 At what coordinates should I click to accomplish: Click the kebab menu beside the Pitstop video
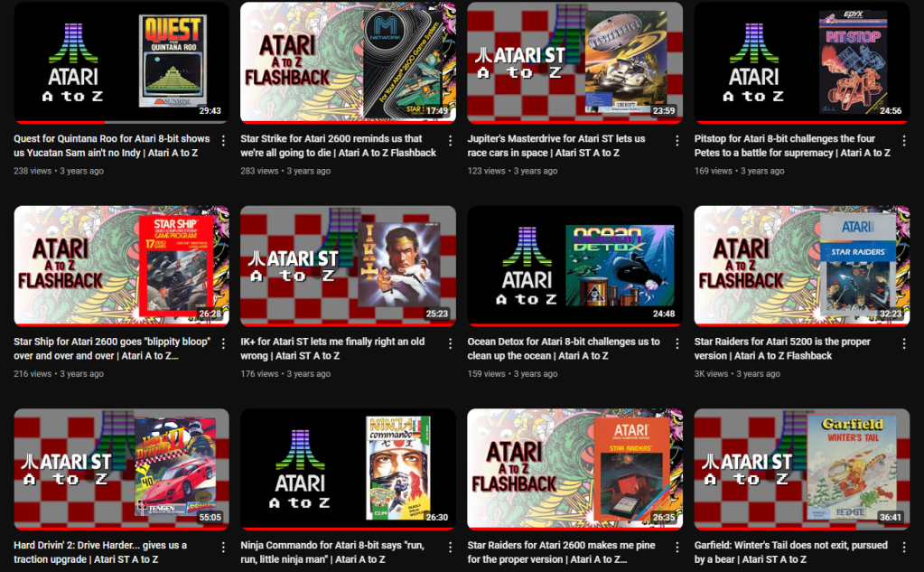[x=903, y=141]
